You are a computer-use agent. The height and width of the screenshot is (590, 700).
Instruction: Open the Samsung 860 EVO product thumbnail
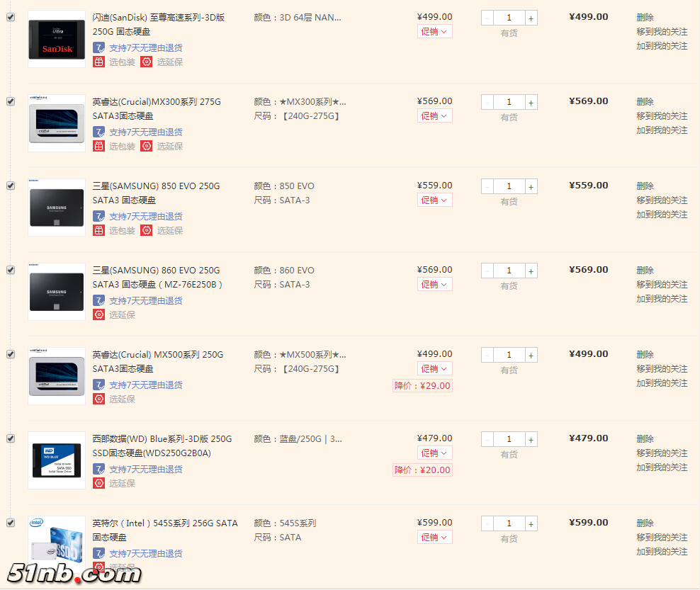(x=57, y=293)
